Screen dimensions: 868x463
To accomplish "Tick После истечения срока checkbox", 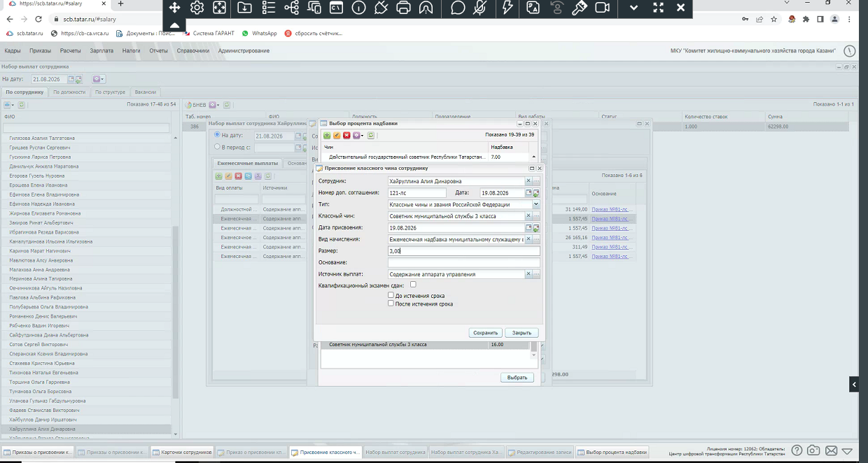I will (x=391, y=304).
